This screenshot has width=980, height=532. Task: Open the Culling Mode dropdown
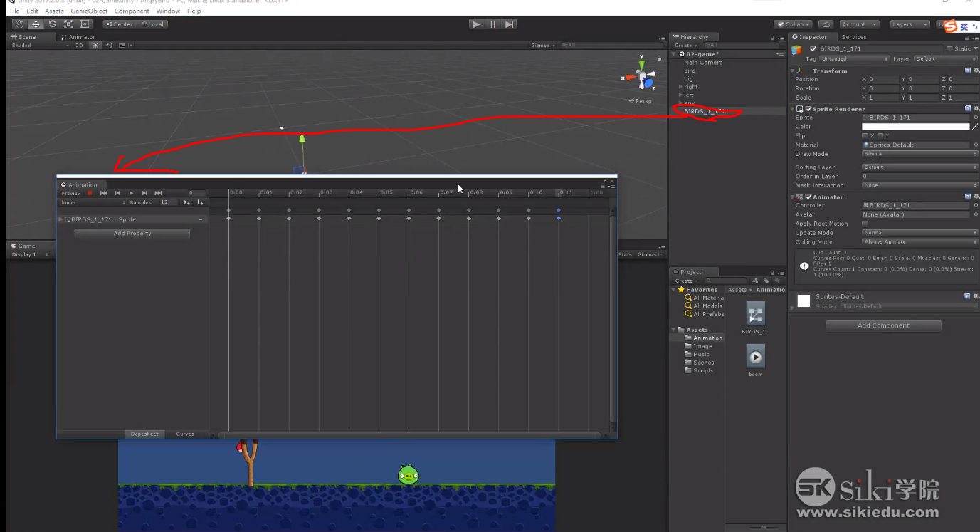(x=920, y=242)
